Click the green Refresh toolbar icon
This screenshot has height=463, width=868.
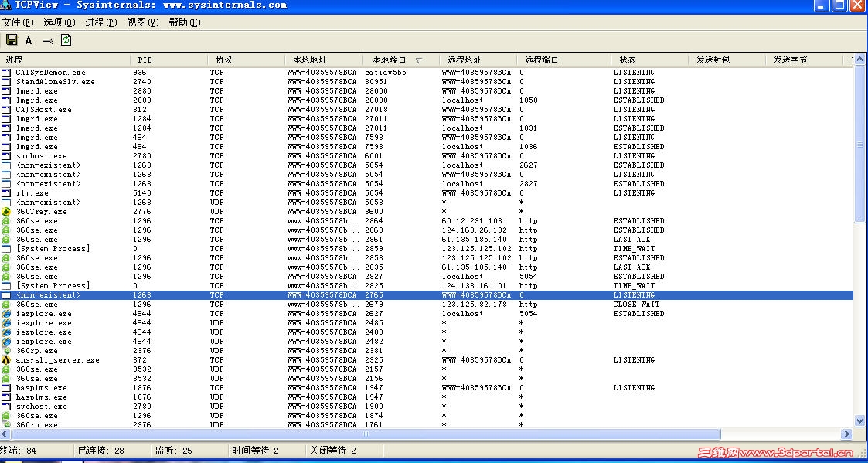pyautogui.click(x=66, y=40)
